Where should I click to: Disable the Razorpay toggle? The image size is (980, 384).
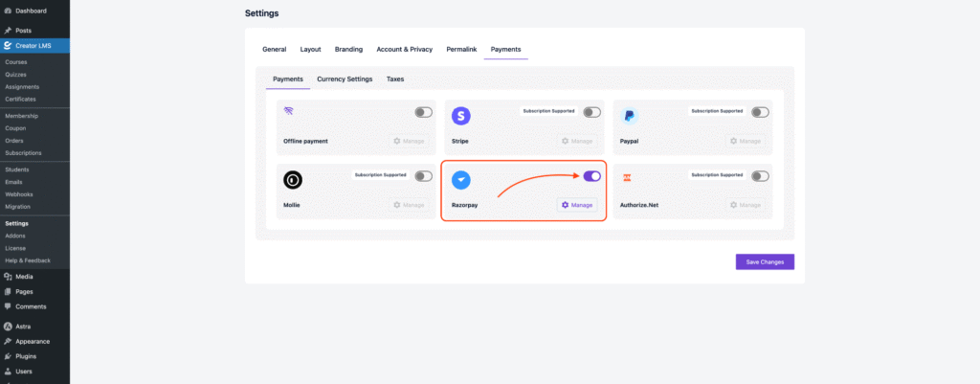click(x=591, y=176)
